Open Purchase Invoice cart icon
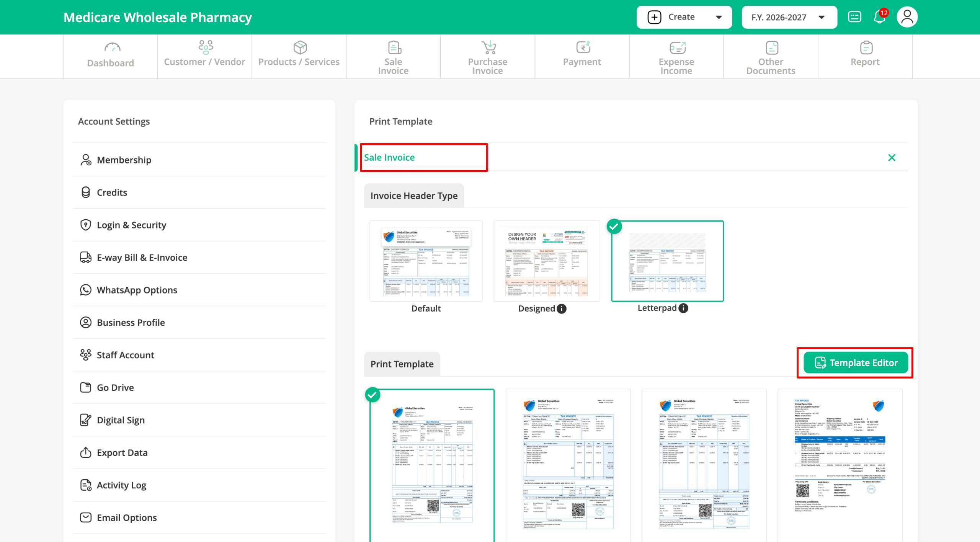Viewport: 980px width, 542px height. click(489, 47)
